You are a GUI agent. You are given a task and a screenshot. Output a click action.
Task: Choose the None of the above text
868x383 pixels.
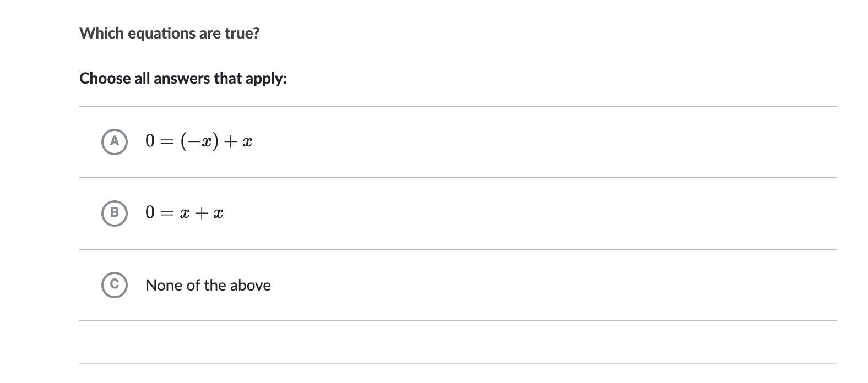pos(208,285)
